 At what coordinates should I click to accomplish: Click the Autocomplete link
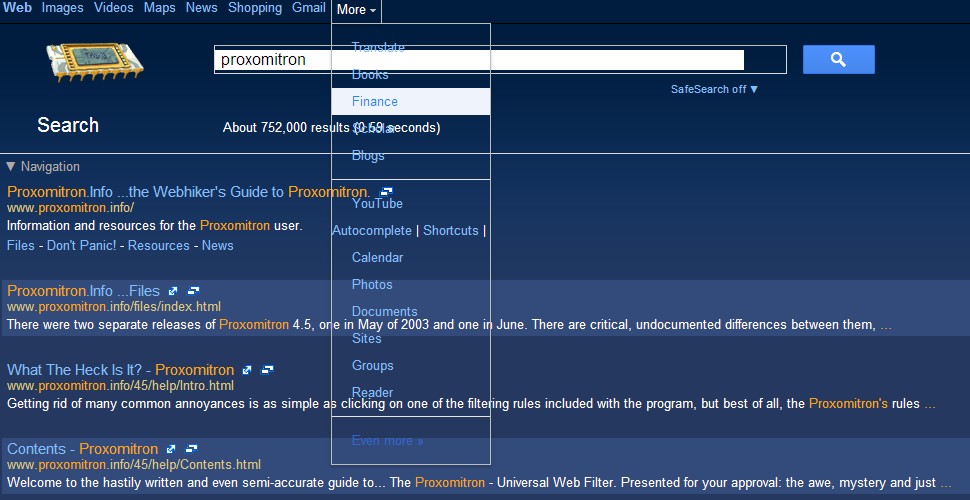click(x=371, y=230)
